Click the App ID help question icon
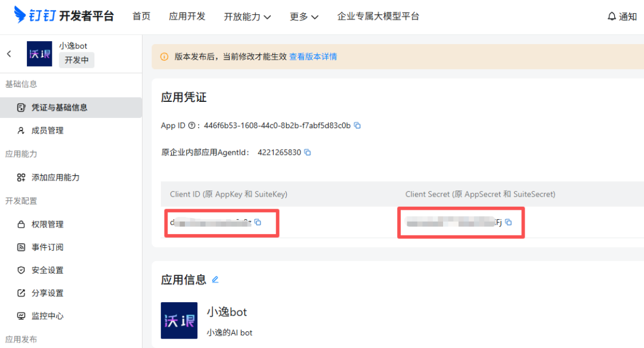This screenshot has width=644, height=348. click(x=191, y=126)
